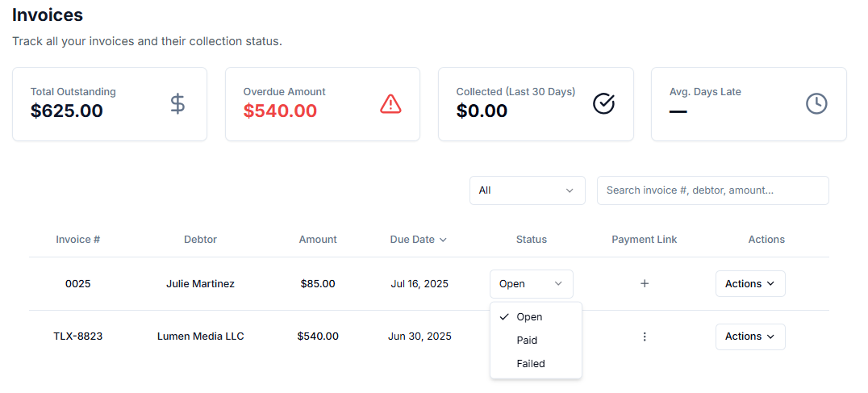Click the Overdue Amount $540.00 card

(x=322, y=104)
